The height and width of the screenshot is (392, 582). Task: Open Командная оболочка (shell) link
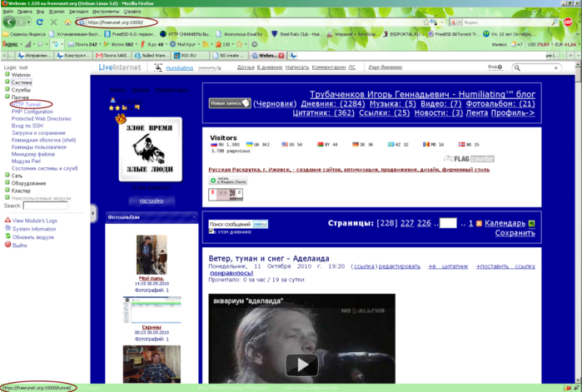(x=44, y=140)
